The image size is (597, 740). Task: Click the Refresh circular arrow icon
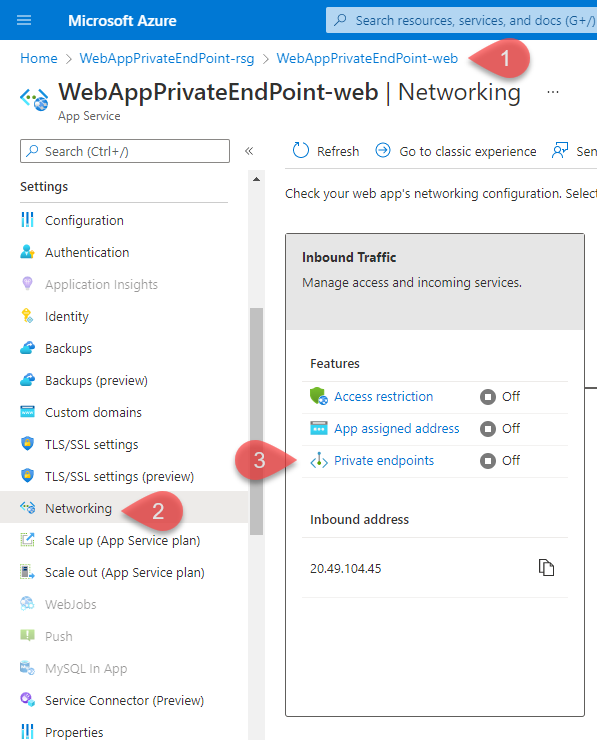point(301,151)
